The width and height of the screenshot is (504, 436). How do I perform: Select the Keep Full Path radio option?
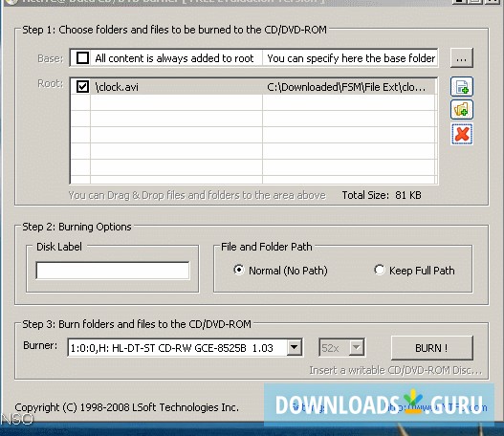(x=380, y=270)
